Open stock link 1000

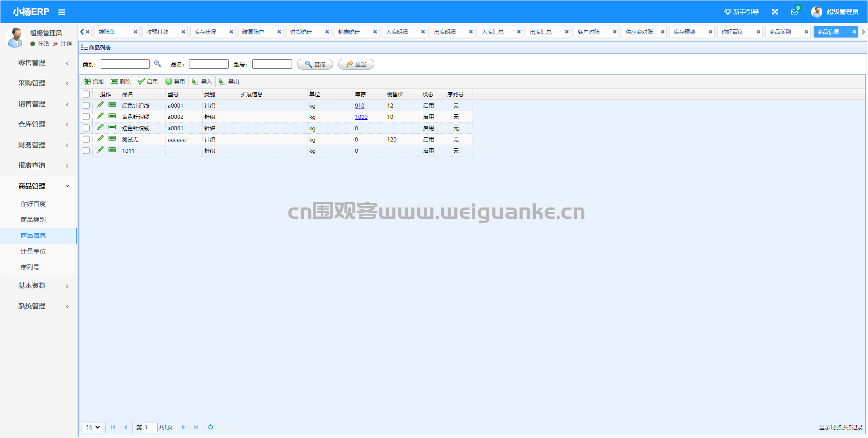coord(361,117)
